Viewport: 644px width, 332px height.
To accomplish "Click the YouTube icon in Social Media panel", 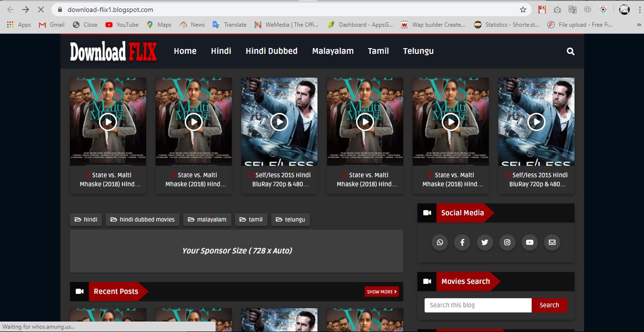I will (529, 242).
